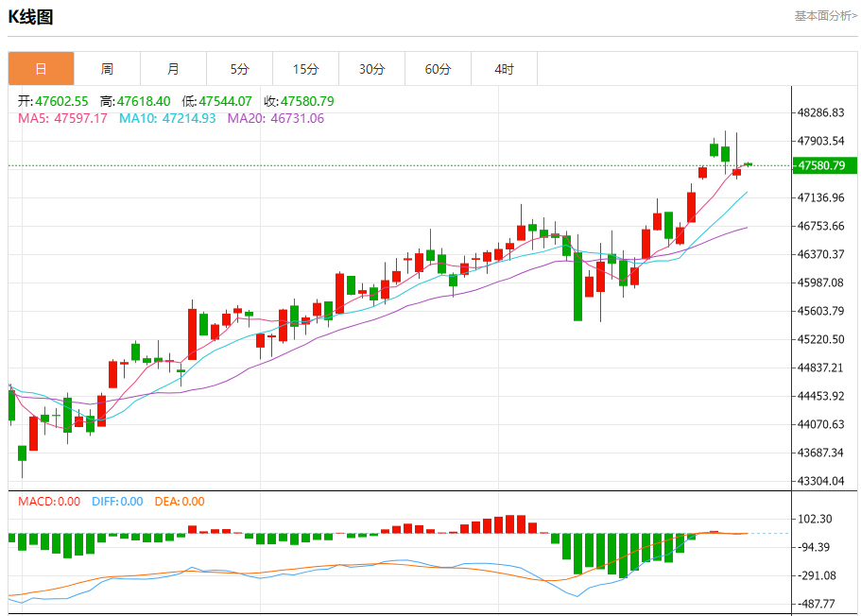Screen dimensions: 861x616
Task: Click the 44837.21 price axis label
Action: click(x=821, y=368)
